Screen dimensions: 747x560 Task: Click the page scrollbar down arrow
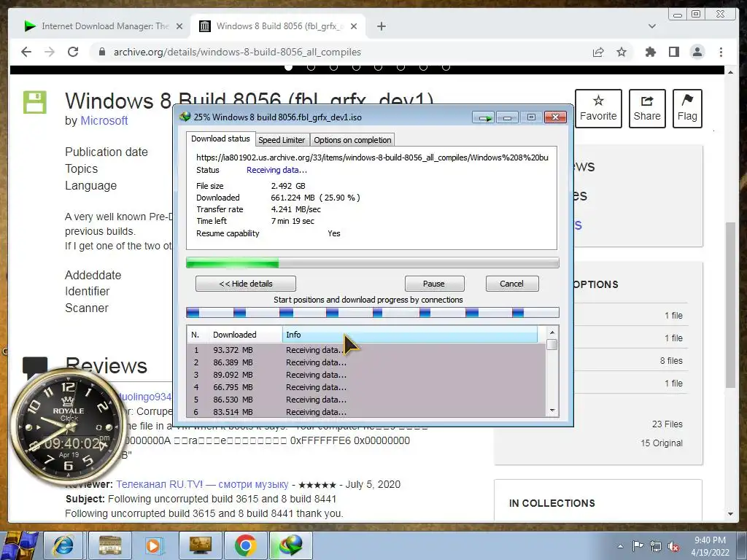tap(730, 514)
